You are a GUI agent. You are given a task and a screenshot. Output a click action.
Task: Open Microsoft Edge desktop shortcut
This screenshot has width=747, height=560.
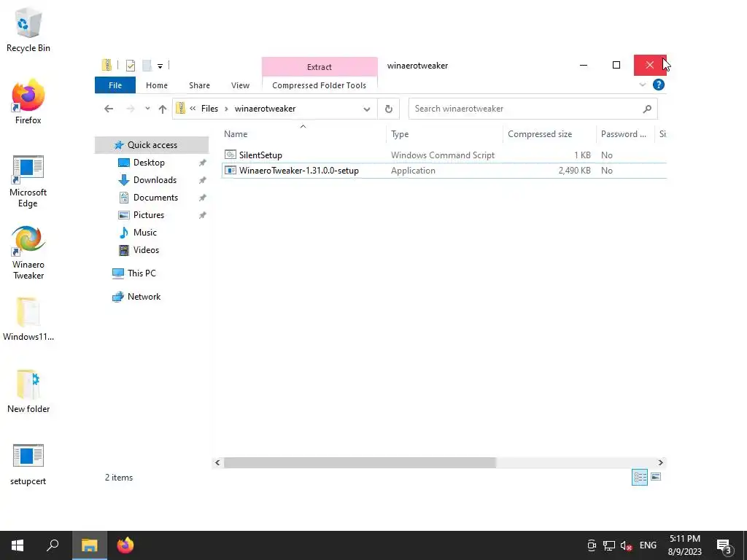(28, 182)
